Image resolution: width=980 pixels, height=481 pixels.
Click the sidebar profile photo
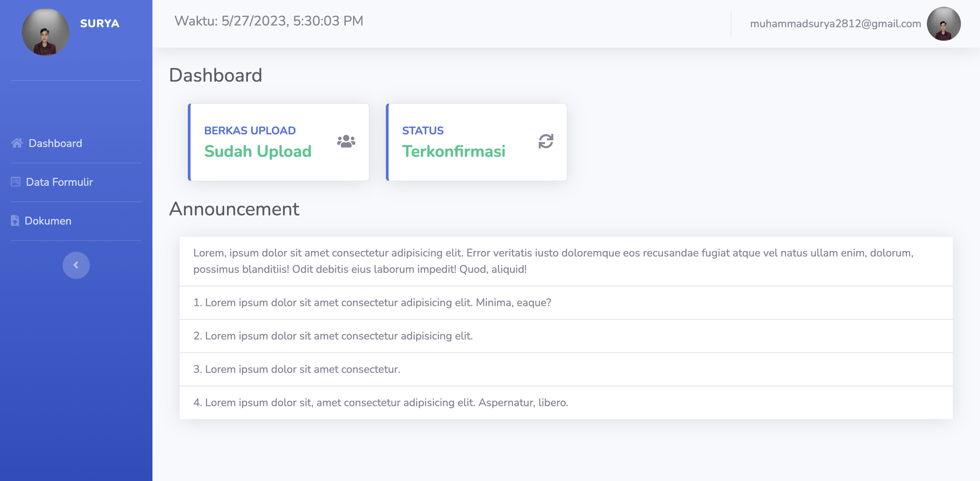click(x=45, y=32)
